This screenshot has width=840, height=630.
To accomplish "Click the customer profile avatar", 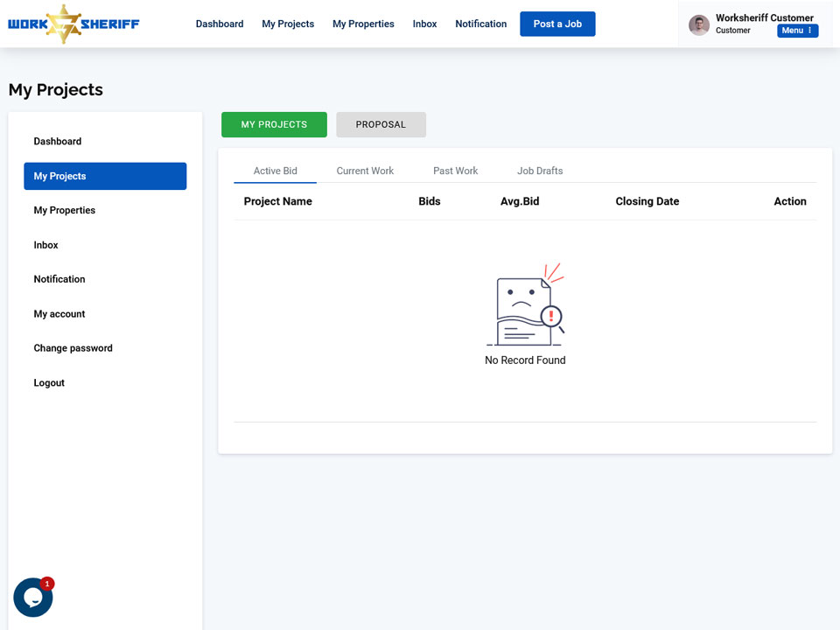I will [698, 24].
